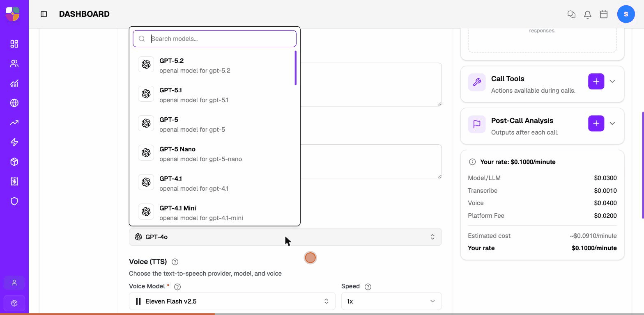Click the search magnifier icon
Image resolution: width=644 pixels, height=315 pixels.
[x=142, y=39]
